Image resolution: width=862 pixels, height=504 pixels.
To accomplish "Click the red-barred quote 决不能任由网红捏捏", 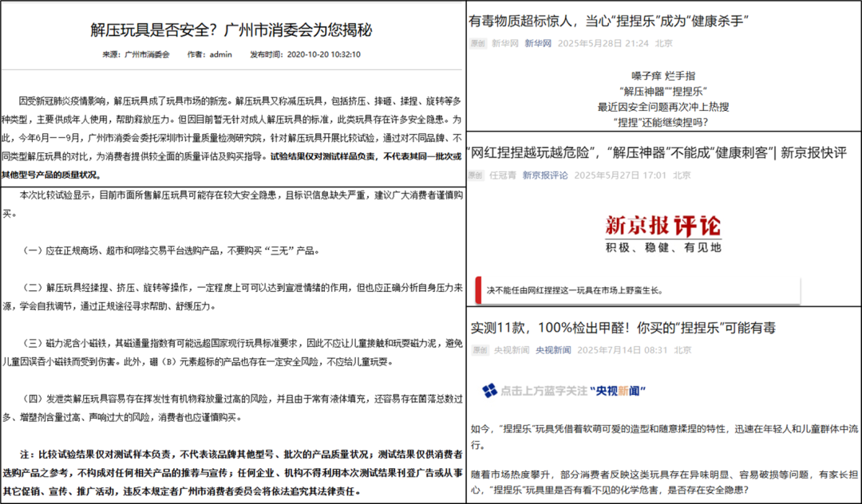I will [575, 290].
